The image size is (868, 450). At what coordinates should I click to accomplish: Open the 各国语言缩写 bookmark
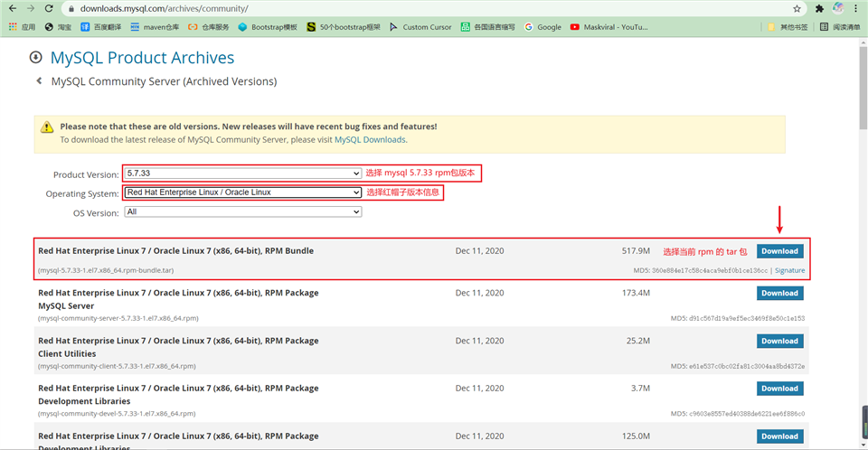487,27
